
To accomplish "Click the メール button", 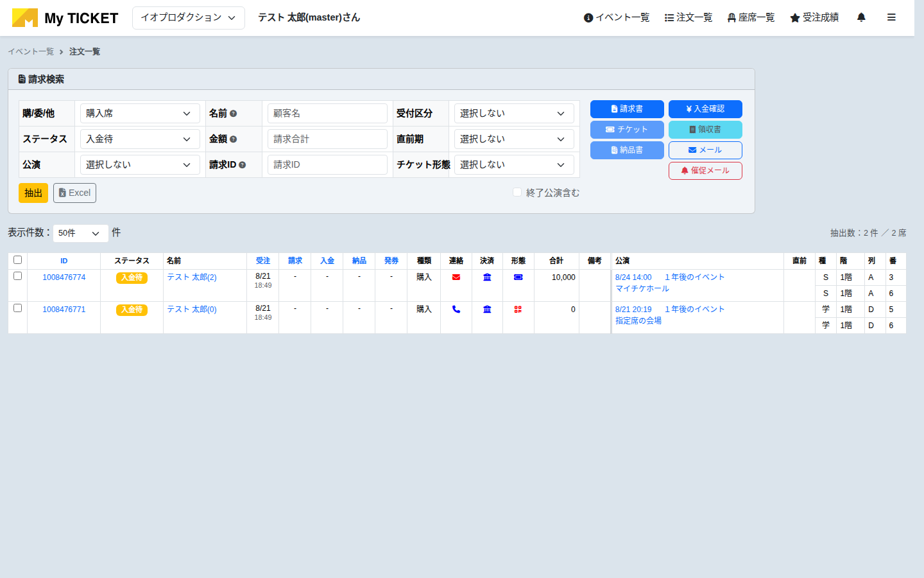I will tap(705, 150).
